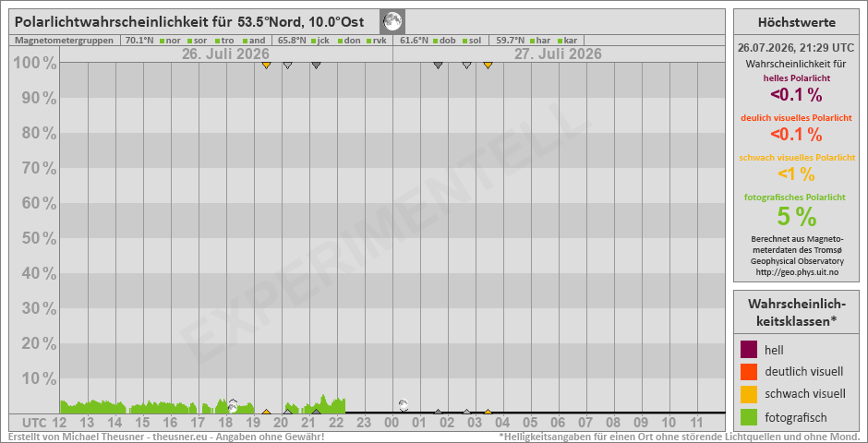Image resolution: width=868 pixels, height=443 pixels.
Task: Toggle the green 'dob' station indicator
Action: [435, 41]
